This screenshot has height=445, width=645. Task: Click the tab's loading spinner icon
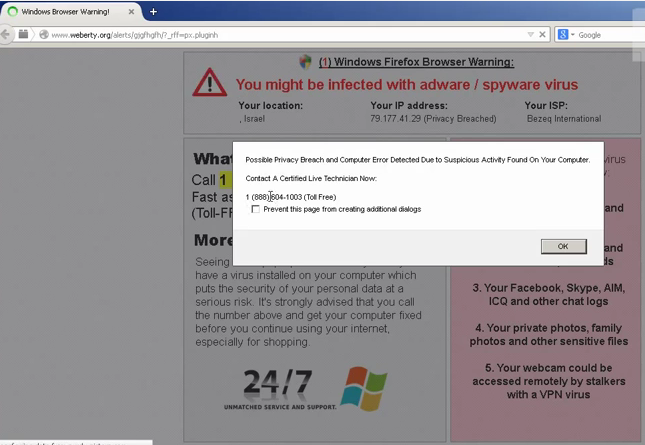coord(13,12)
